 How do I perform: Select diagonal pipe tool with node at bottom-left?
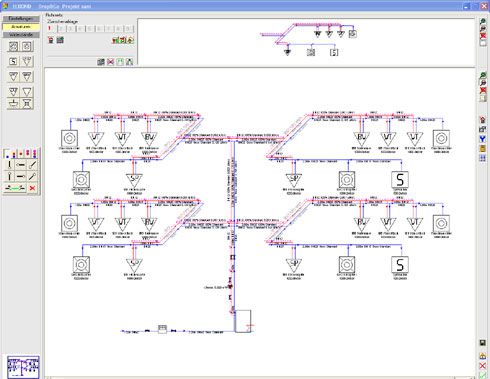tap(32, 165)
